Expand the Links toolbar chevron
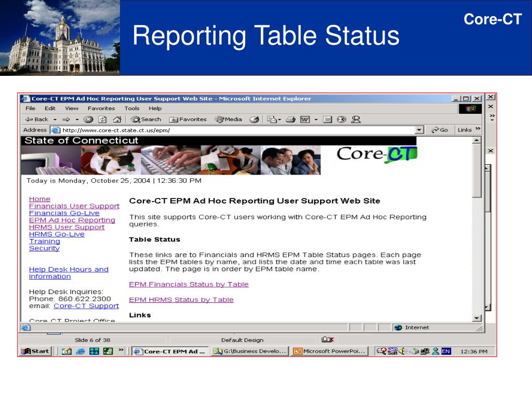Screen dimensions: 532x399 (x=478, y=129)
